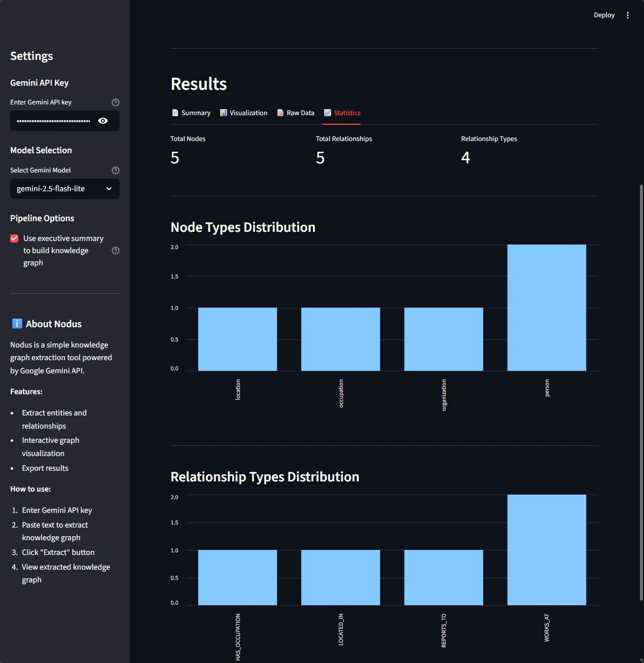Screen dimensions: 644x663
Task: Switch to the Visualization tab
Action: (x=248, y=113)
